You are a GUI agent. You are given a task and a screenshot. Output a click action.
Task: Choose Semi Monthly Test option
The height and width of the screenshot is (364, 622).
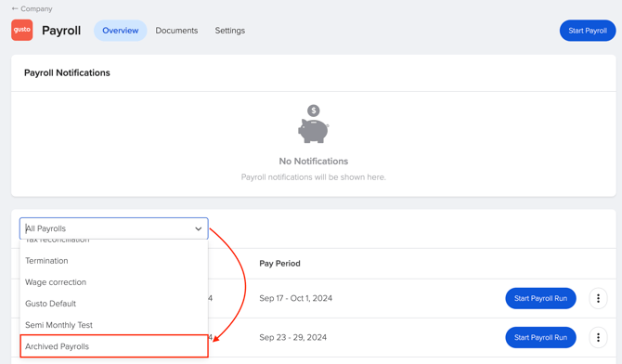[x=114, y=325]
